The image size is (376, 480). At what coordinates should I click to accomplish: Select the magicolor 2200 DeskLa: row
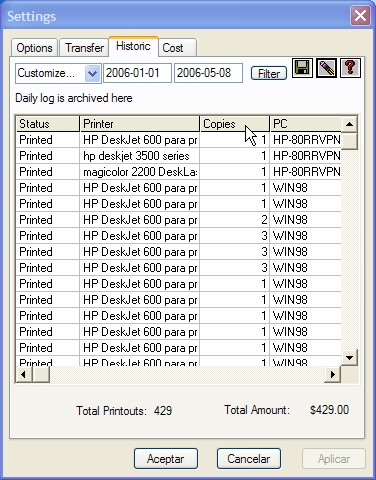point(178,172)
